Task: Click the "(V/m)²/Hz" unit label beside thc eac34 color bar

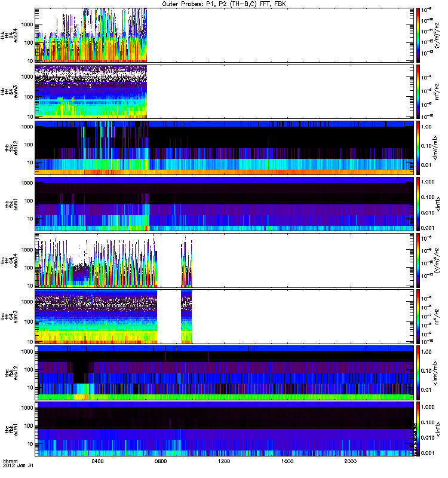Action: tap(437, 261)
